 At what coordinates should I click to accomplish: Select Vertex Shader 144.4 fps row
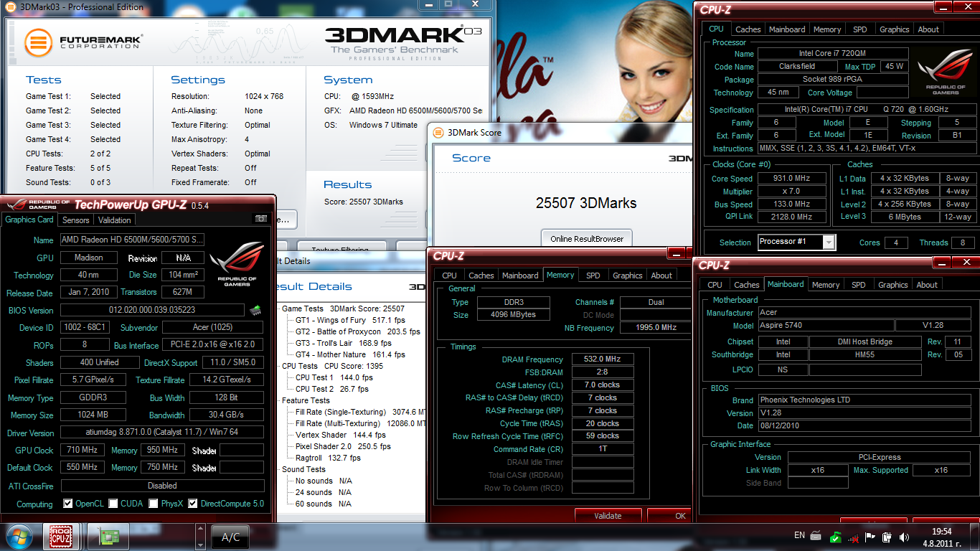341,435
